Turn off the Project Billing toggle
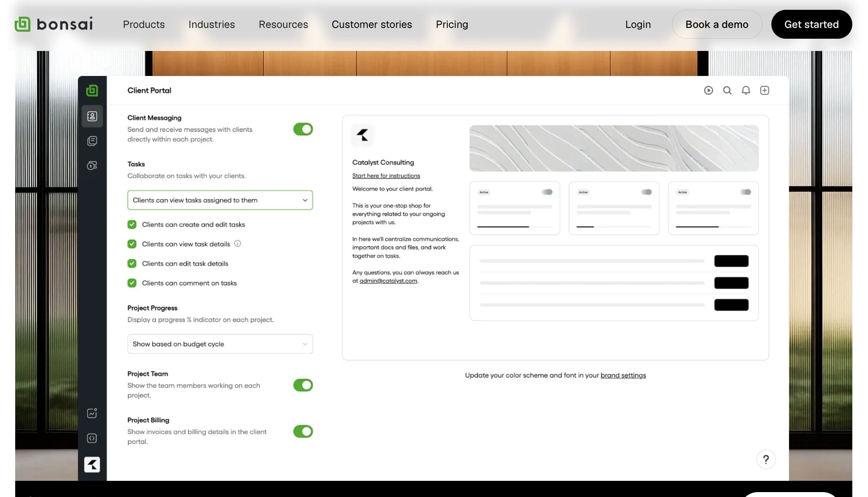This screenshot has height=497, width=868. (x=303, y=431)
